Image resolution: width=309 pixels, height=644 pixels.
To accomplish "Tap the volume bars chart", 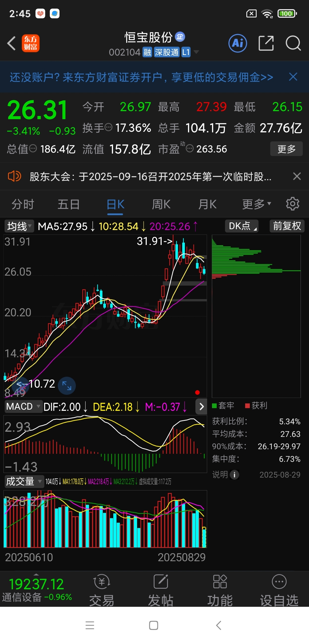I will coord(105,519).
